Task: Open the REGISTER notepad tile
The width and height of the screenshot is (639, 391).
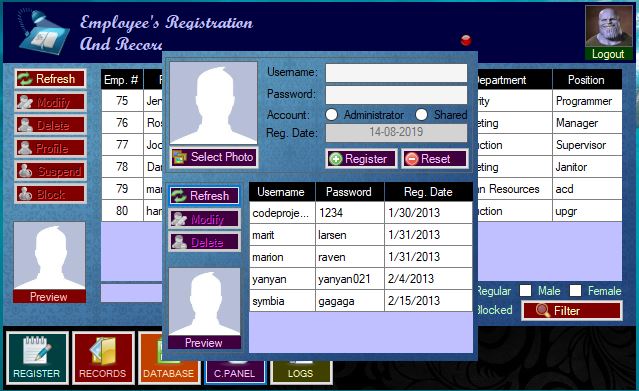Action: pos(37,358)
